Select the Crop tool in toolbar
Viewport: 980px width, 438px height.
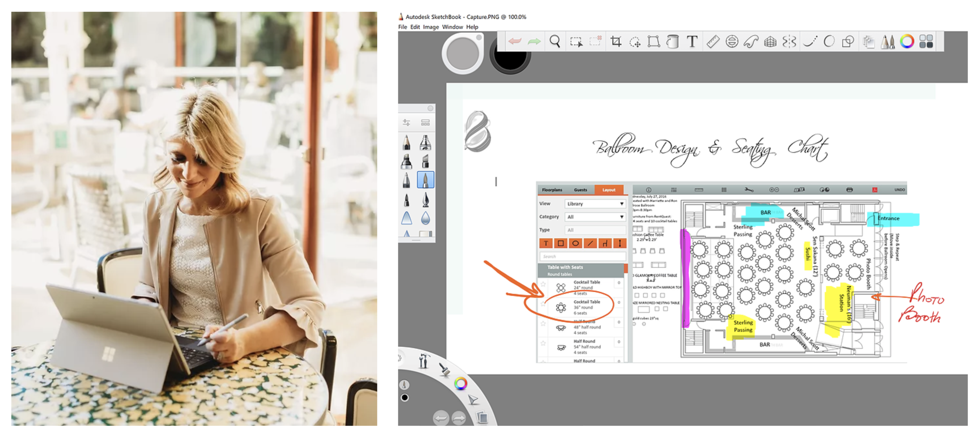point(615,42)
